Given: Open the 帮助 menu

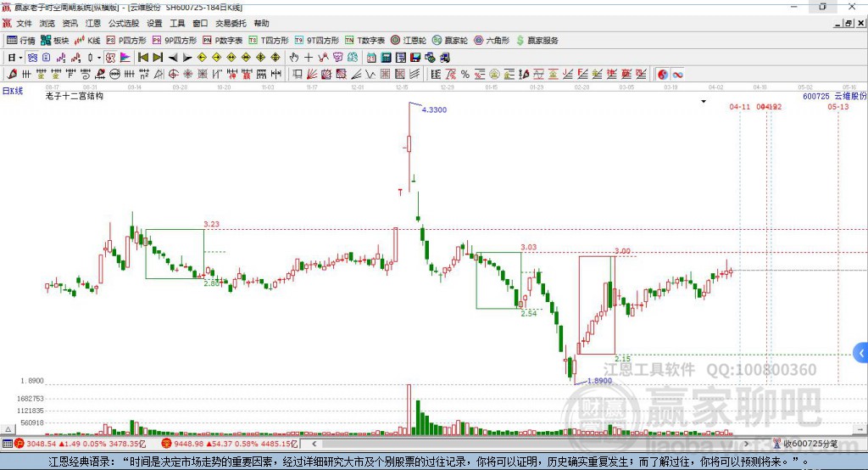Looking at the screenshot, I should [x=261, y=23].
